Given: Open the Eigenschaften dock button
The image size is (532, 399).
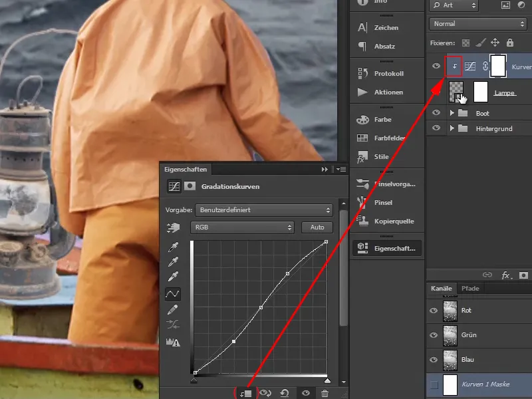Looking at the screenshot, I should [387, 248].
